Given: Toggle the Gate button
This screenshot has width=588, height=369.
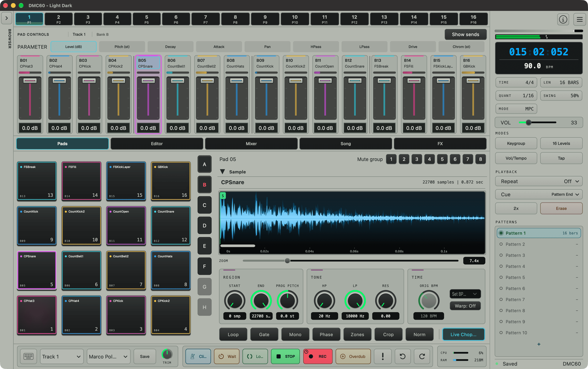Looking at the screenshot, I should click(x=264, y=334).
